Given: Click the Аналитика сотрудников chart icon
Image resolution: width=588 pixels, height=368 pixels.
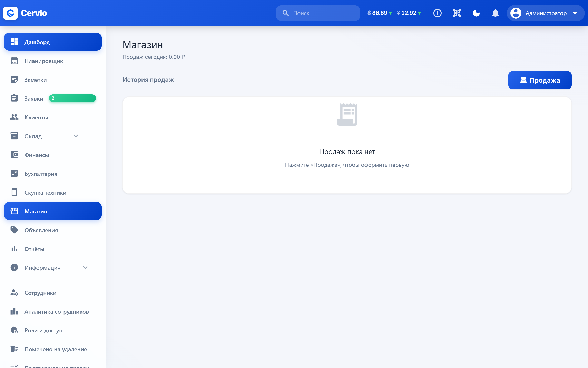Looking at the screenshot, I should 14,311.
